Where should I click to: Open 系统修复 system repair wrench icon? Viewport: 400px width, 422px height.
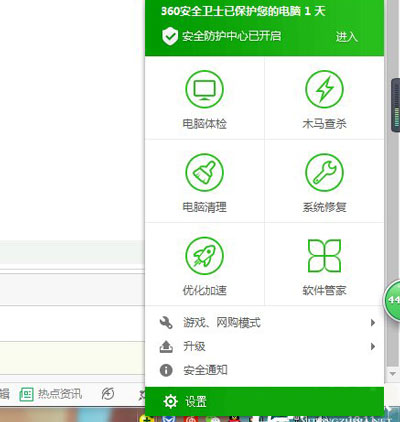click(x=324, y=172)
